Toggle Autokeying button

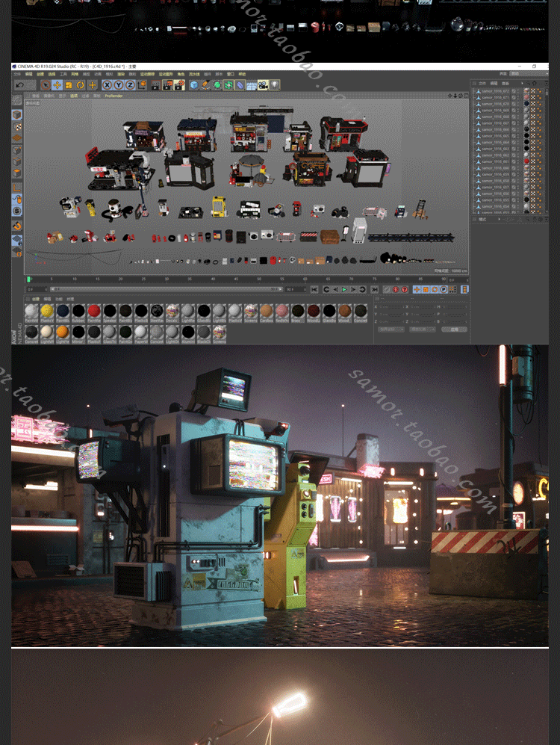click(x=396, y=289)
